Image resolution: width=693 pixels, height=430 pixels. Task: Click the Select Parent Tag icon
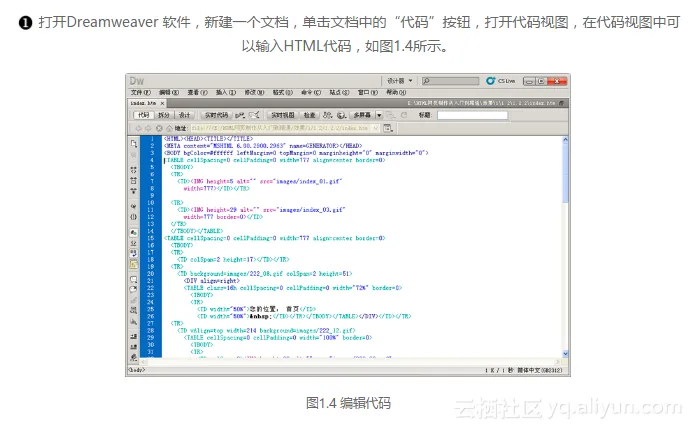click(x=134, y=206)
